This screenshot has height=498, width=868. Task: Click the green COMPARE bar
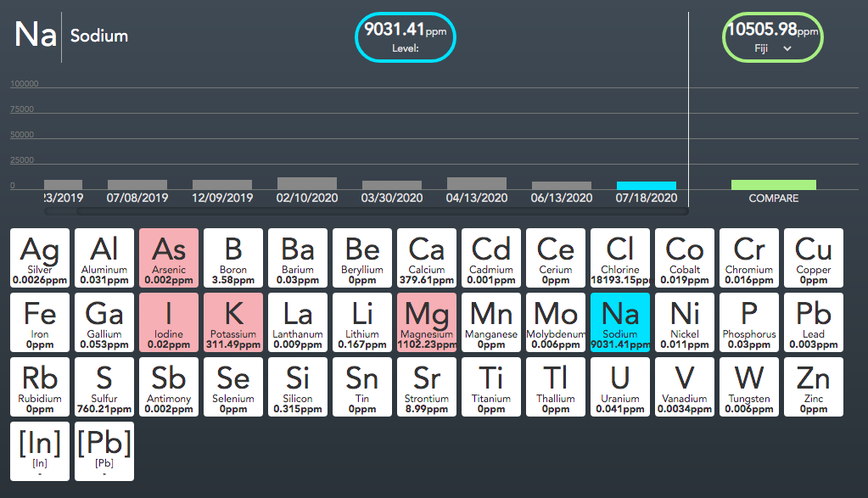773,184
